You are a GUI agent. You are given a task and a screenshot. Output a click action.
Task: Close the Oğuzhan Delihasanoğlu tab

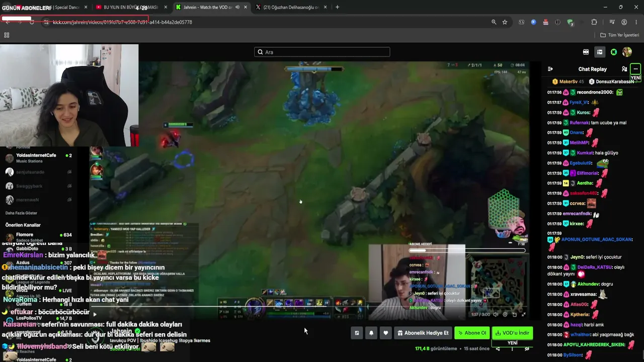coord(326,7)
